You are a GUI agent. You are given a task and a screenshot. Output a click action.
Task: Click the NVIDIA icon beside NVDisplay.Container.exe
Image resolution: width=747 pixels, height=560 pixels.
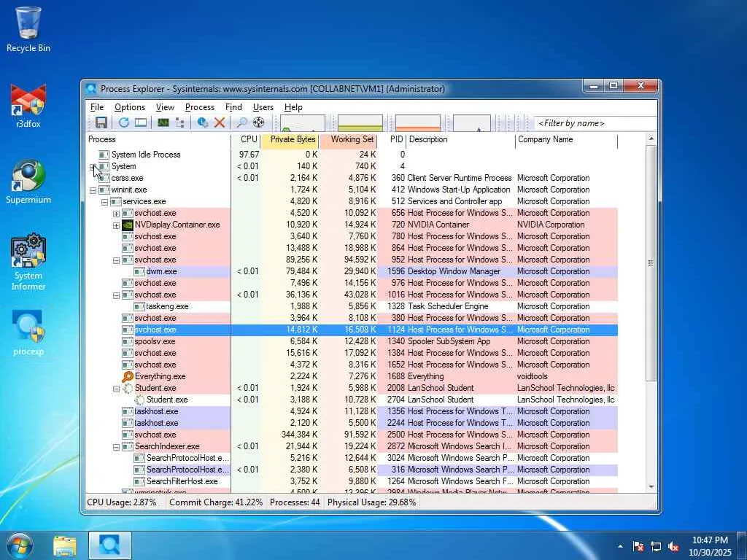click(128, 225)
